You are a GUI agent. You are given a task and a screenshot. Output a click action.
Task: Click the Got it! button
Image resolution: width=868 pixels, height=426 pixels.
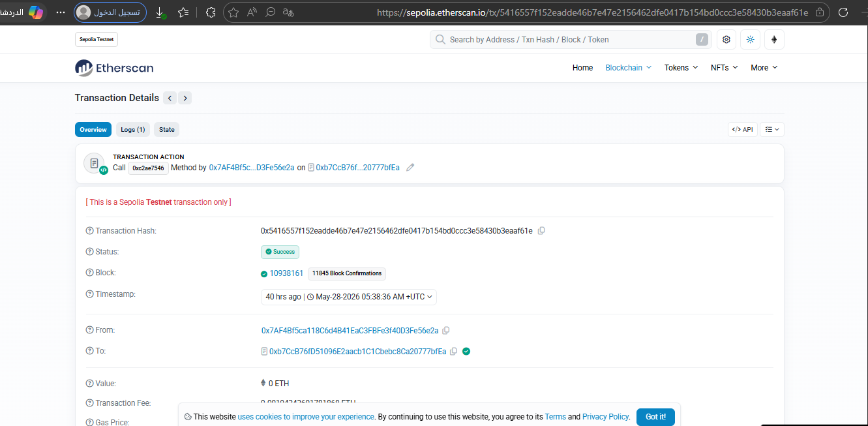pos(655,417)
